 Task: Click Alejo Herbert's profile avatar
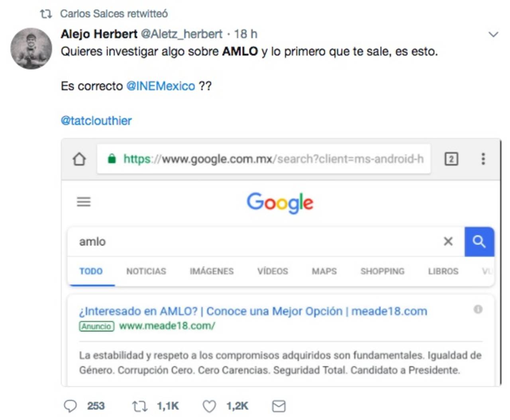31,48
